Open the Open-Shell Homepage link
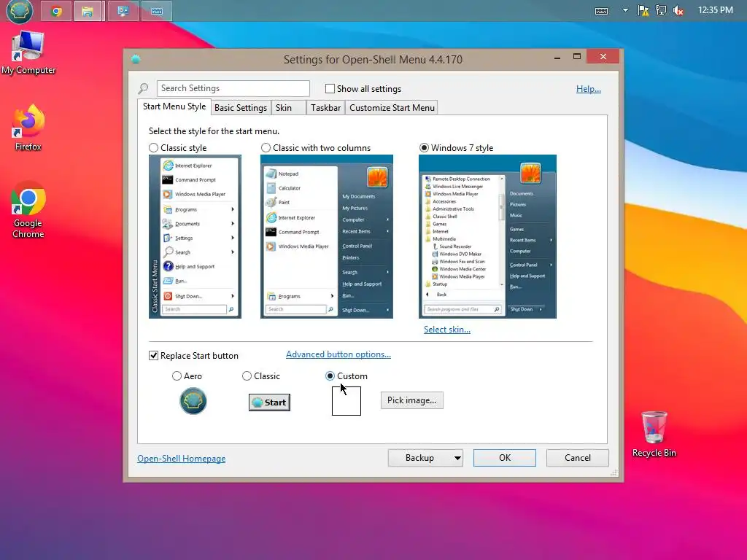The height and width of the screenshot is (560, 747). (x=182, y=459)
